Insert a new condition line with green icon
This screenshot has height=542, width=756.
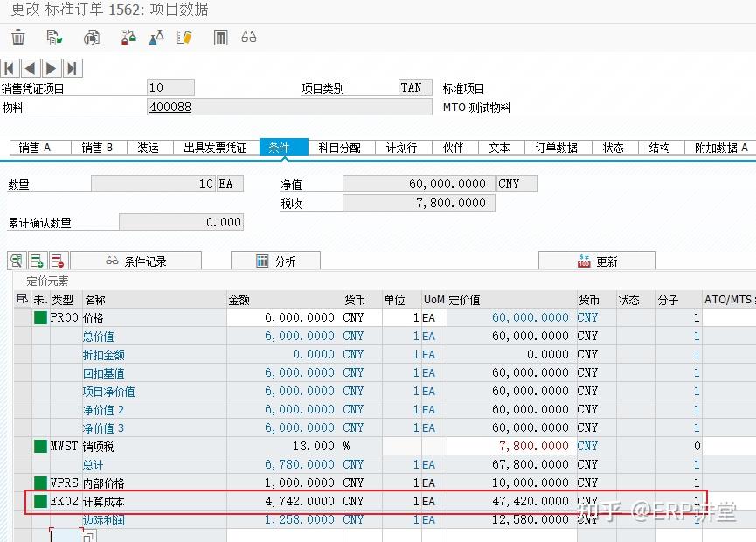pyautogui.click(x=38, y=260)
